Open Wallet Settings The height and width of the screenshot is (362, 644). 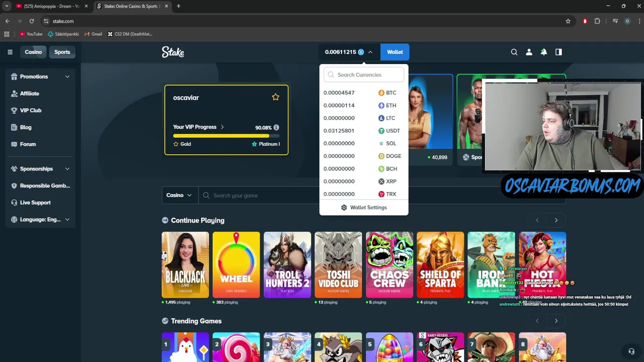click(364, 208)
